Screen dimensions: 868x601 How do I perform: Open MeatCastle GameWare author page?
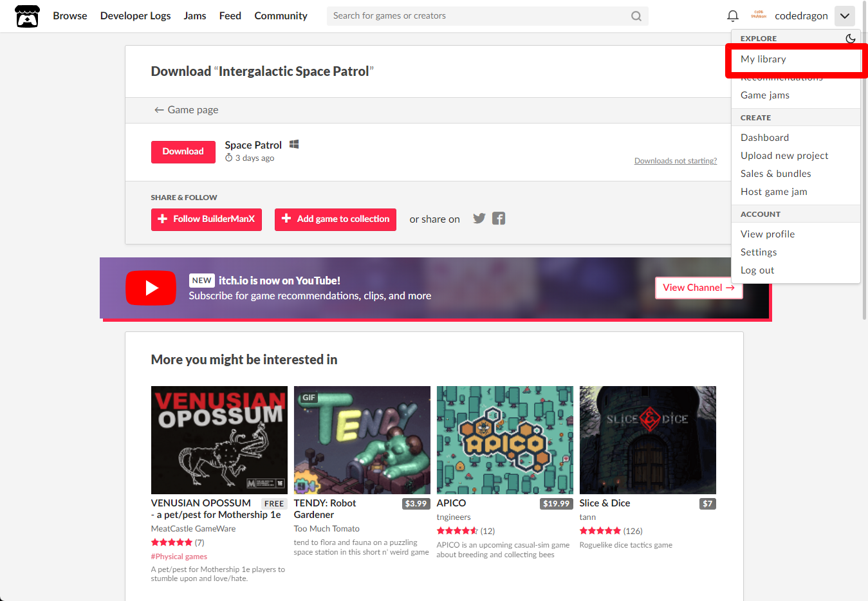point(193,529)
